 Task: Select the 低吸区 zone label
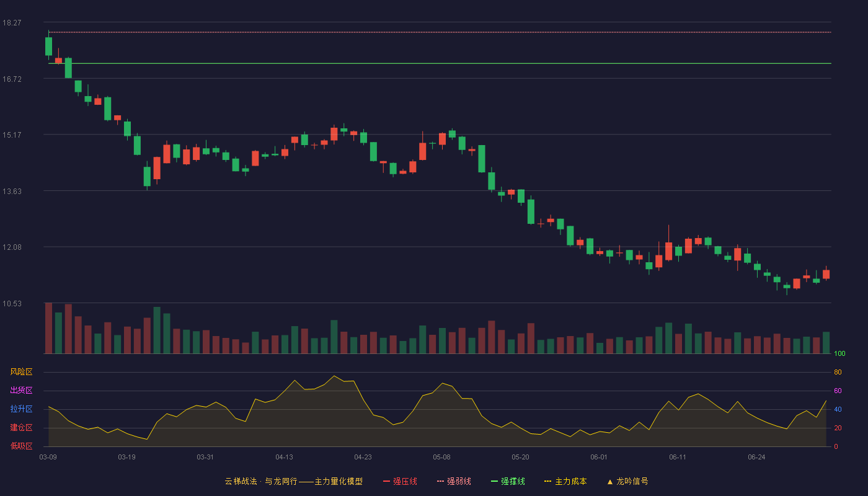coord(21,446)
